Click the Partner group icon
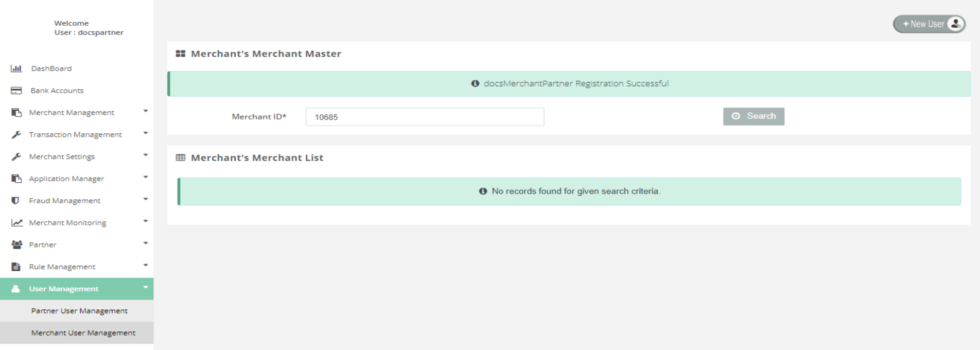The image size is (980, 350). [17, 245]
